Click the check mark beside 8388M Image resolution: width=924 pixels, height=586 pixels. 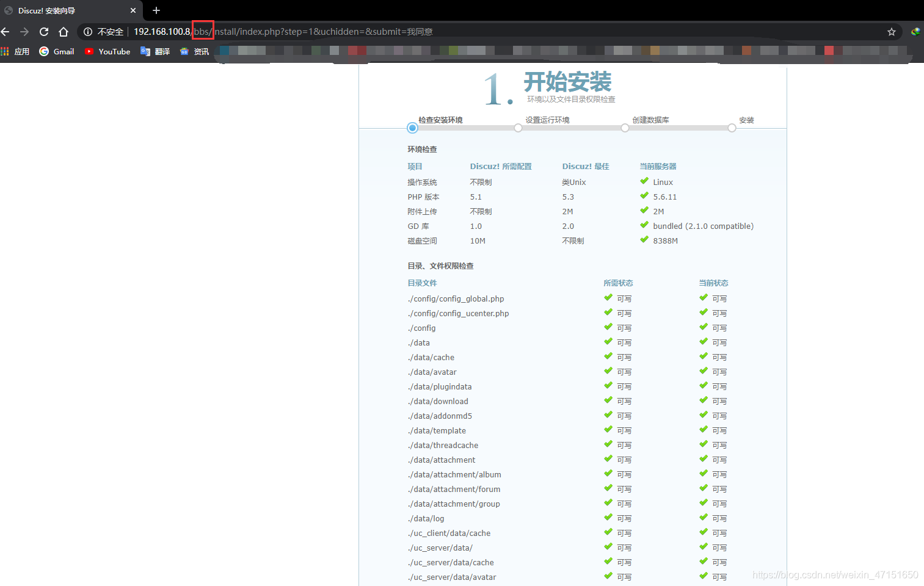click(x=644, y=239)
